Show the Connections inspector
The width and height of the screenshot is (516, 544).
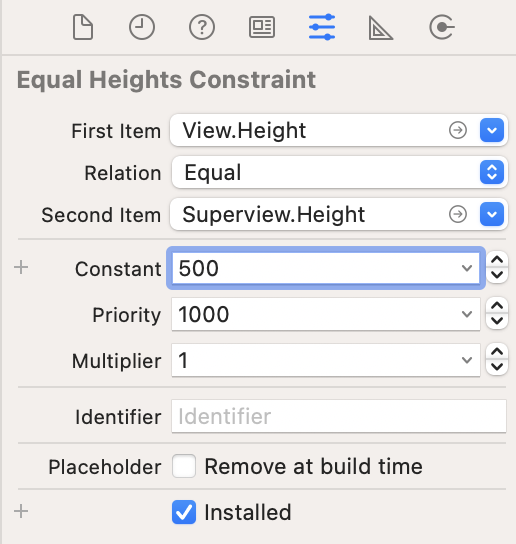click(441, 27)
